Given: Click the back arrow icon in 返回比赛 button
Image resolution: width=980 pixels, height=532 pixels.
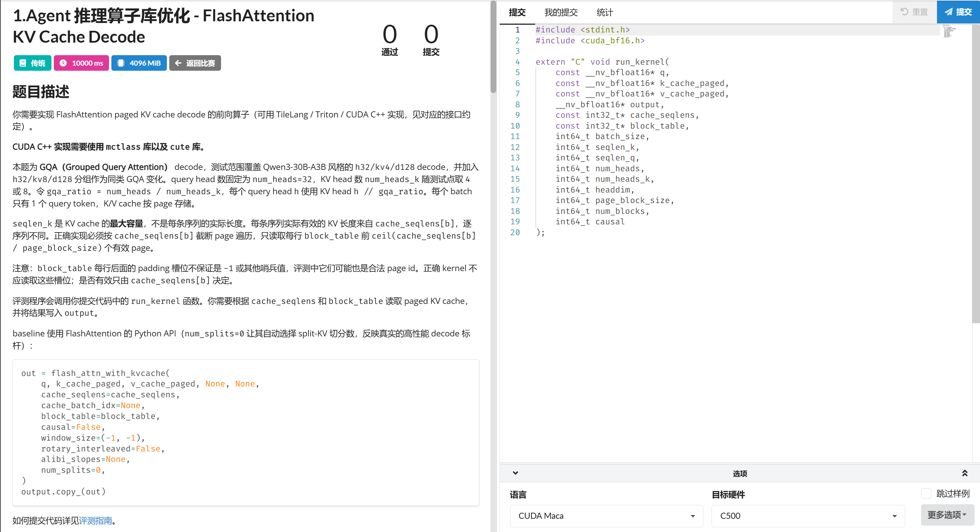Looking at the screenshot, I should (x=178, y=63).
